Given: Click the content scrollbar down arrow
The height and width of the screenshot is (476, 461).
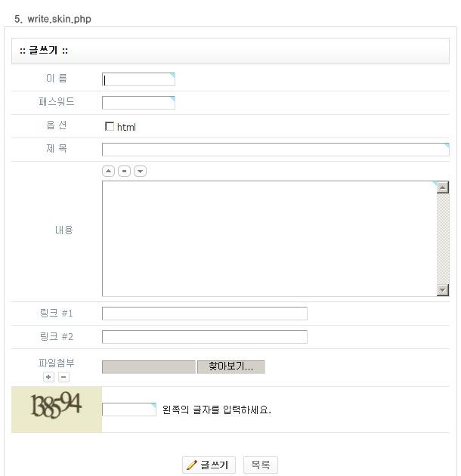Looking at the screenshot, I should tap(443, 290).
